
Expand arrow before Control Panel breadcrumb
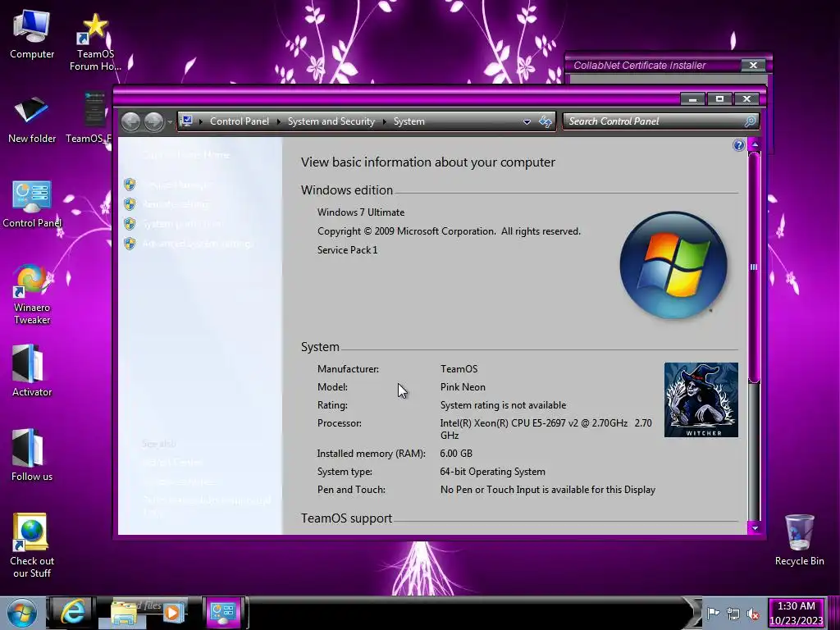point(201,121)
